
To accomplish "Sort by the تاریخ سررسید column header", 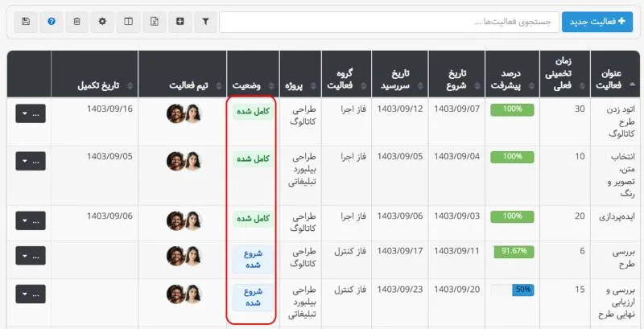I will (399, 74).
